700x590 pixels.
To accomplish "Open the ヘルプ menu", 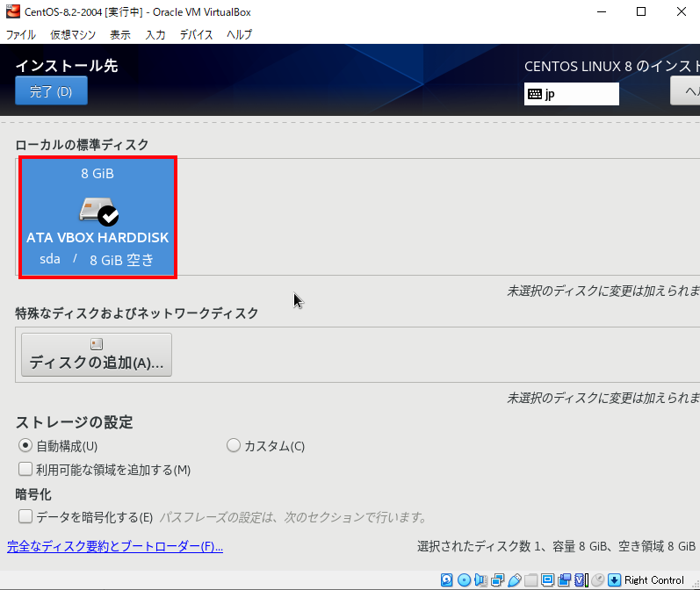I will pyautogui.click(x=239, y=34).
